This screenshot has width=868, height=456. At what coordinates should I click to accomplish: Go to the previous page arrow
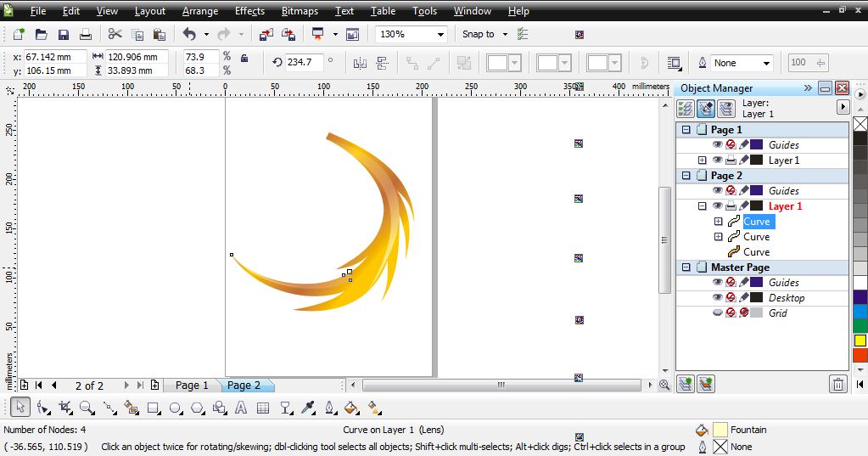coord(53,385)
